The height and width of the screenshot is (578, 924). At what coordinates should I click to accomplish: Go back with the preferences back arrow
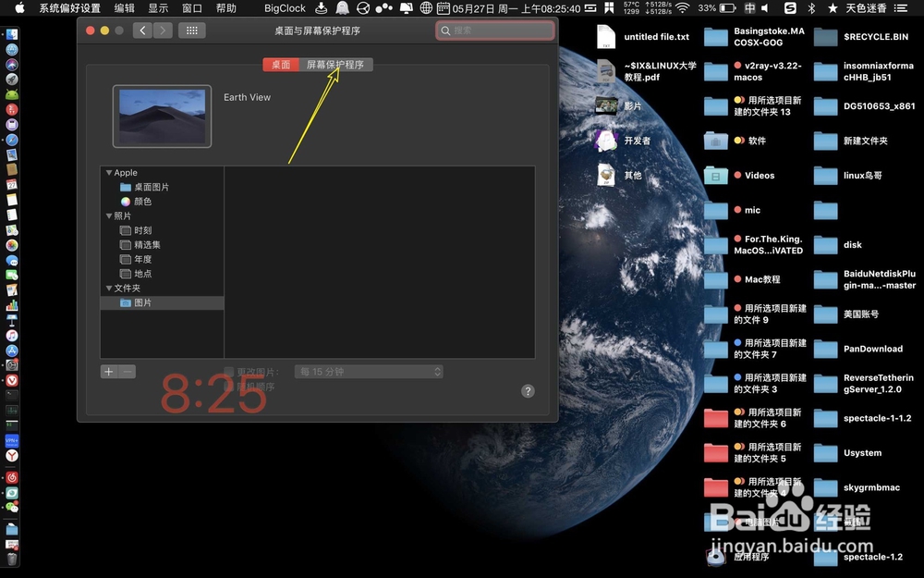tap(142, 31)
